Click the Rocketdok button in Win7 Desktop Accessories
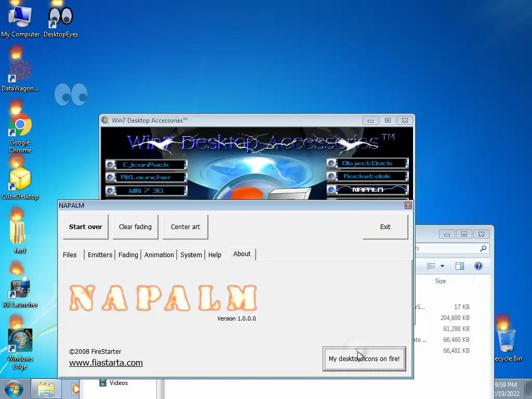The height and width of the screenshot is (399, 532). [367, 177]
